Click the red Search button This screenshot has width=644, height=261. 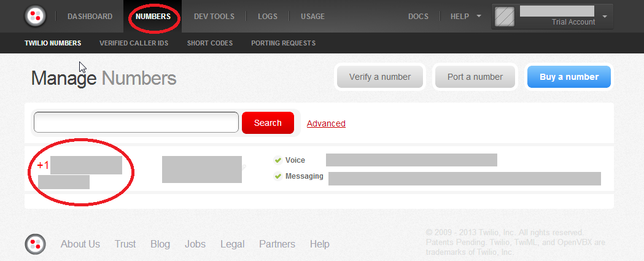coord(268,123)
